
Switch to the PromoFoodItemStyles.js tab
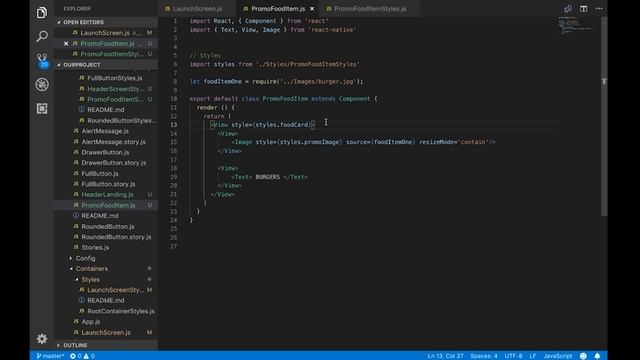(x=369, y=9)
